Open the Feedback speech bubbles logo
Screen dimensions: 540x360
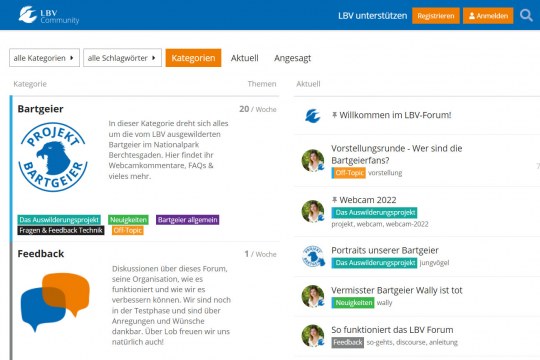click(x=55, y=302)
